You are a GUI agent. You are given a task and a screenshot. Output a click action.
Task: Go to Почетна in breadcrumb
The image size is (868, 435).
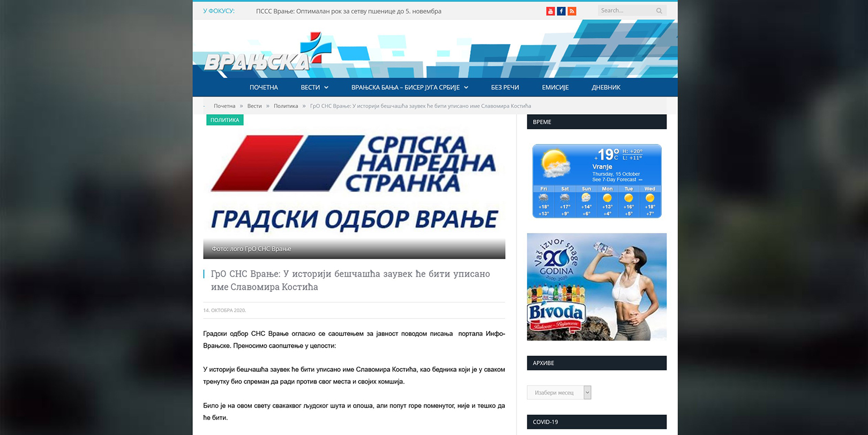(x=225, y=106)
